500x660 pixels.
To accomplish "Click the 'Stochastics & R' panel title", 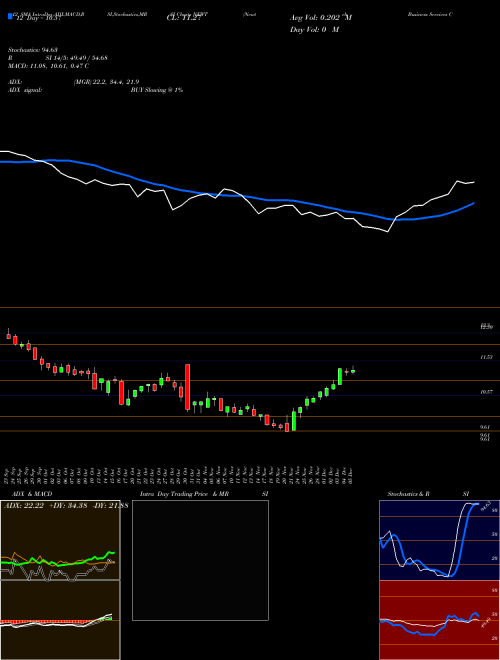I will point(409,494).
